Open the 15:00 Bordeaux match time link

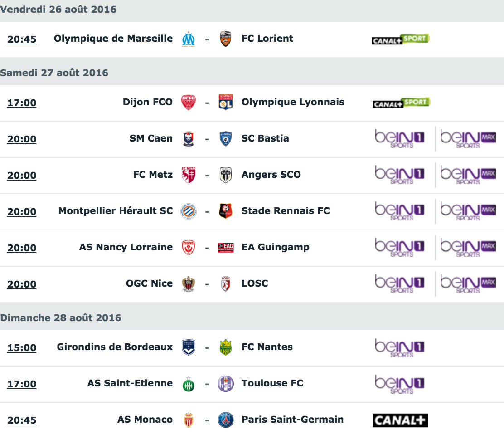click(x=22, y=347)
